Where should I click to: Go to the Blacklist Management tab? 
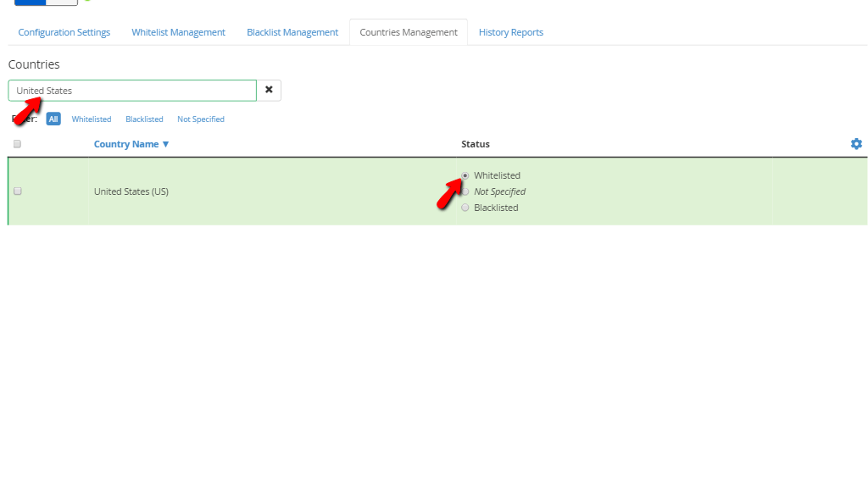pyautogui.click(x=292, y=32)
